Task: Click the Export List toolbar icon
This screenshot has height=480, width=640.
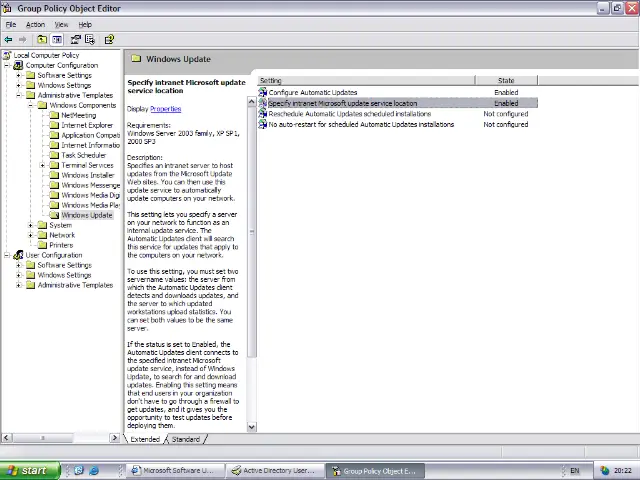Action: coord(90,40)
